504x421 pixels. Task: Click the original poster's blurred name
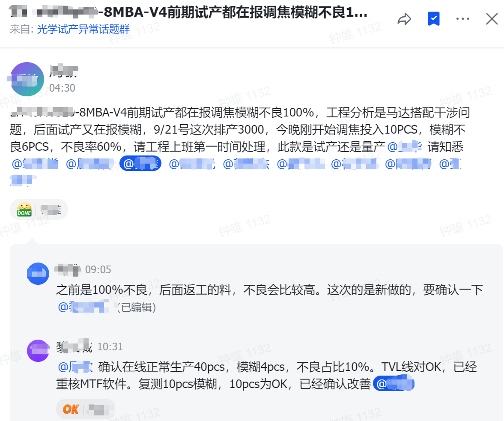point(64,71)
